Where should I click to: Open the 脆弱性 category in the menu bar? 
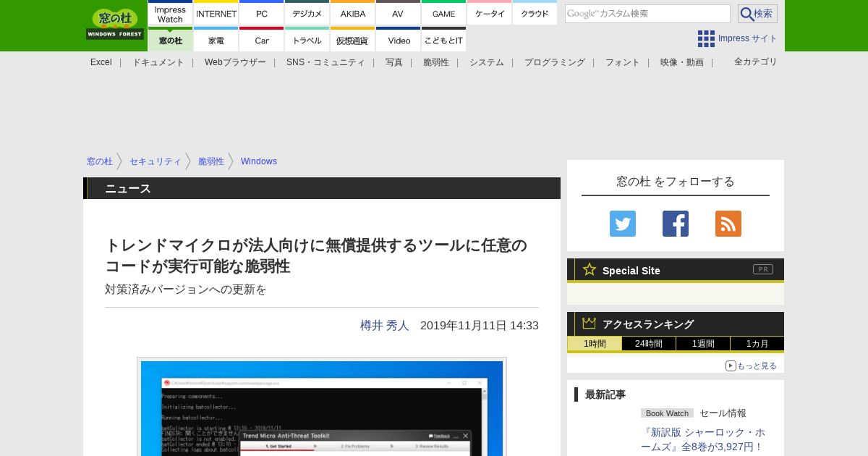tap(436, 62)
